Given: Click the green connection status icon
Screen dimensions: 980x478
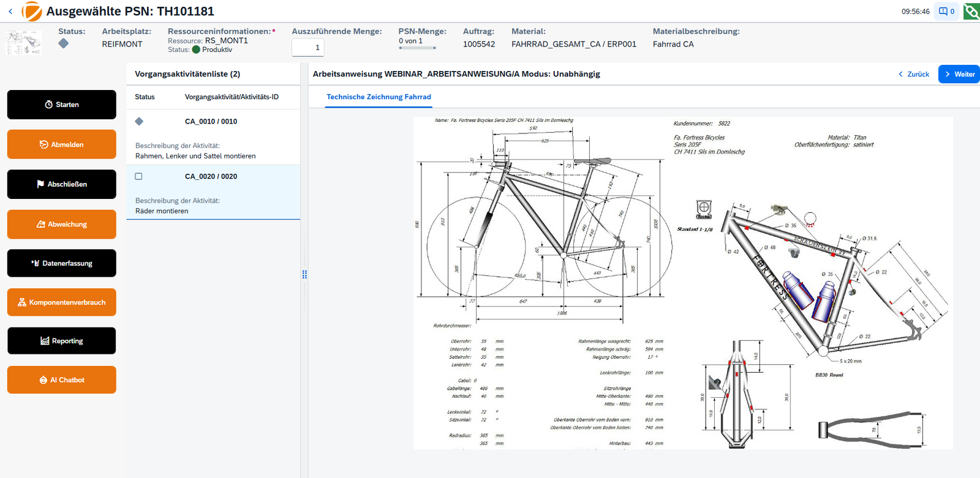Looking at the screenshot, I should 971,11.
